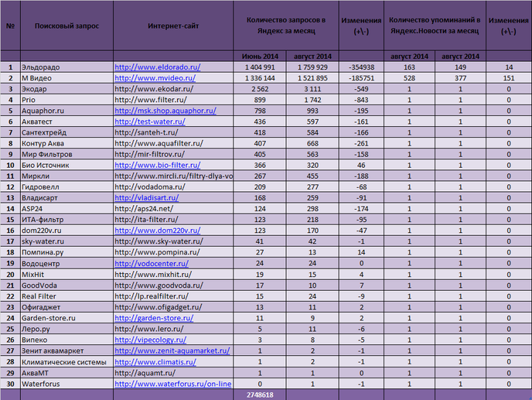
Task: Click 'Количество запросов в Яндекс за месяц' header
Action: tap(286, 26)
